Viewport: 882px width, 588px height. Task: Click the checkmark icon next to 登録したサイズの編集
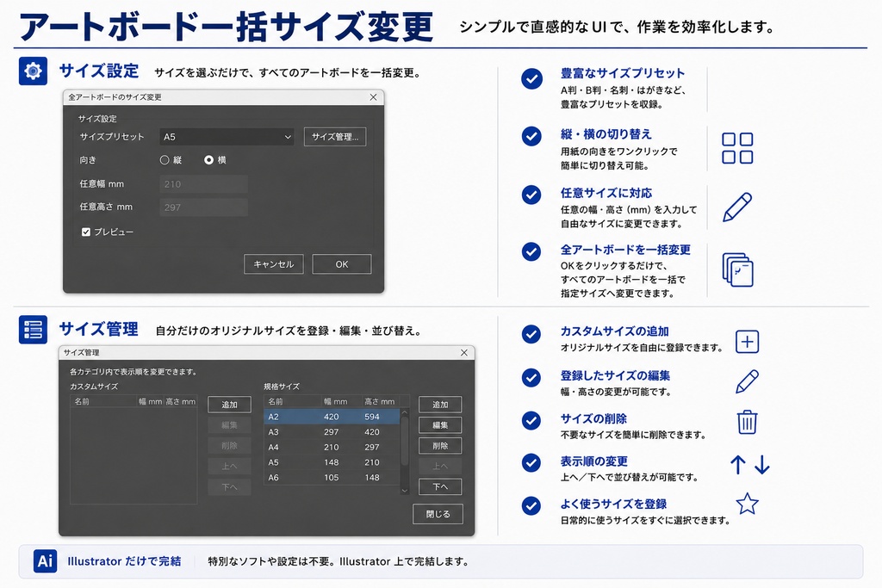531,377
